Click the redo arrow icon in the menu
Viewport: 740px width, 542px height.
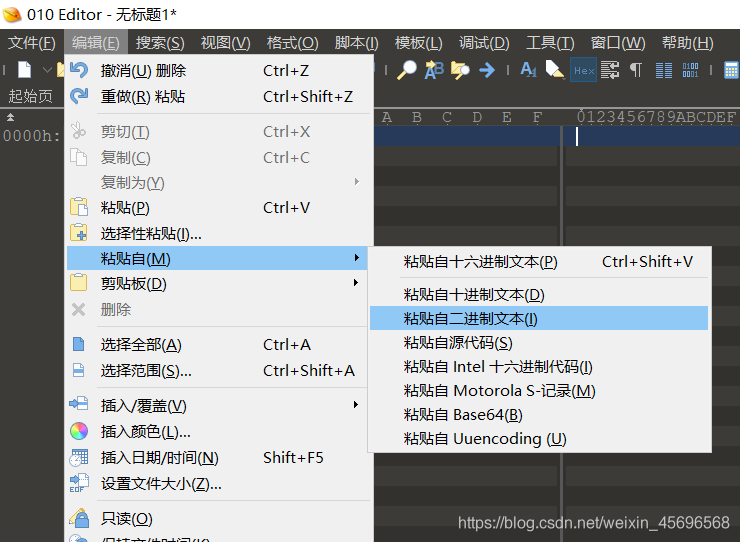[x=79, y=96]
